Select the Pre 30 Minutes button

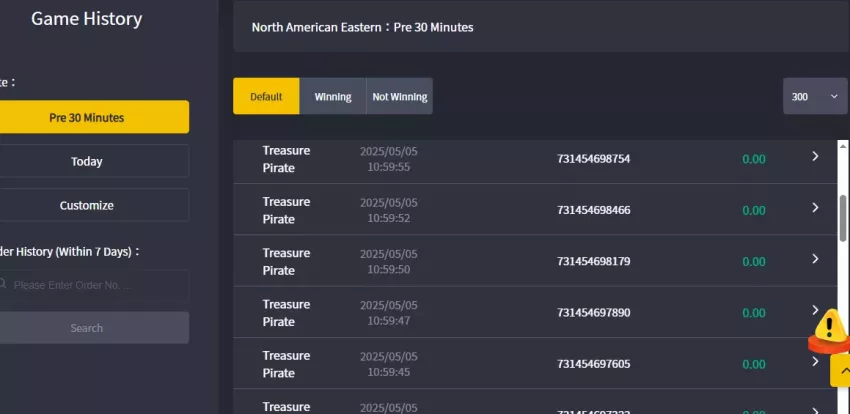(x=93, y=117)
